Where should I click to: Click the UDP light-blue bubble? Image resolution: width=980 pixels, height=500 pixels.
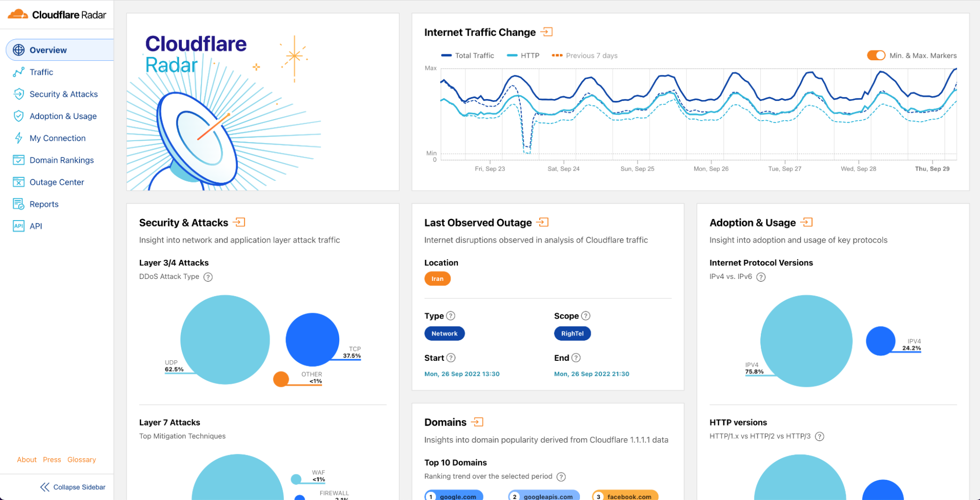tap(225, 339)
